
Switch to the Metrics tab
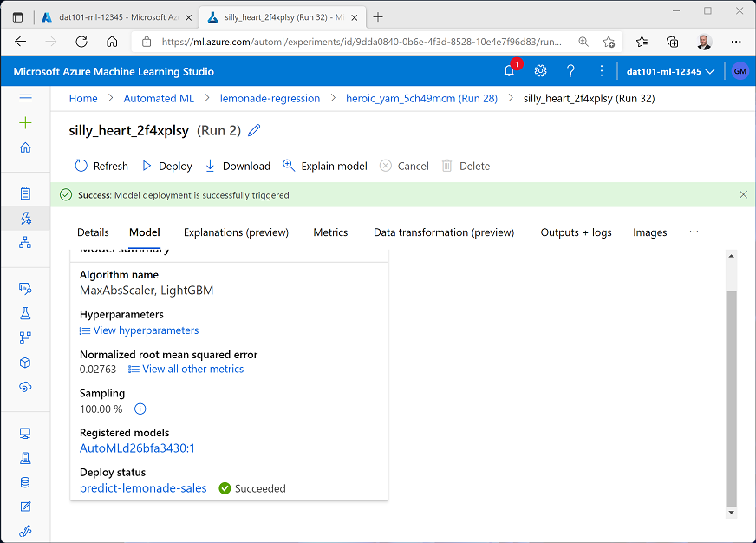pos(330,232)
